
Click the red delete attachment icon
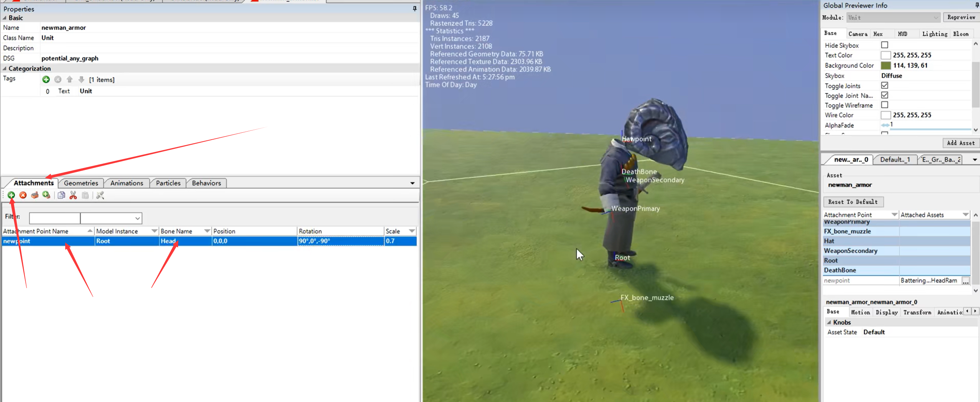point(23,195)
